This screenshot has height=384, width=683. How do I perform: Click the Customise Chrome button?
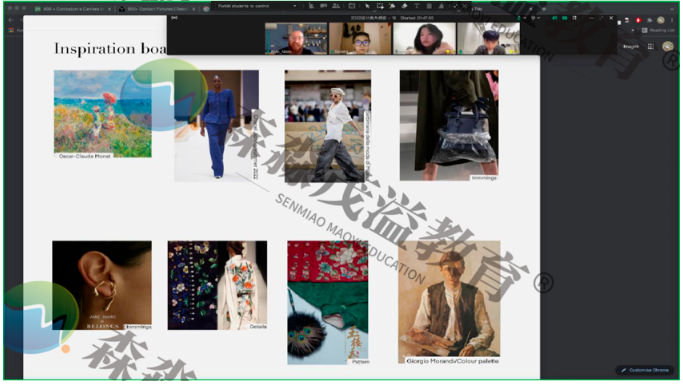tap(645, 370)
